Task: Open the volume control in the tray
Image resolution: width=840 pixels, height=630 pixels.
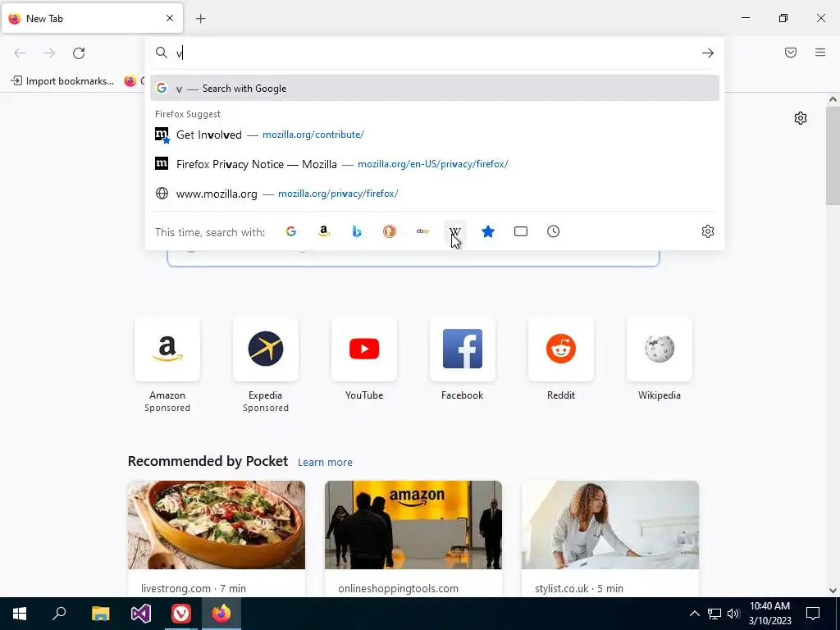Action: (733, 614)
